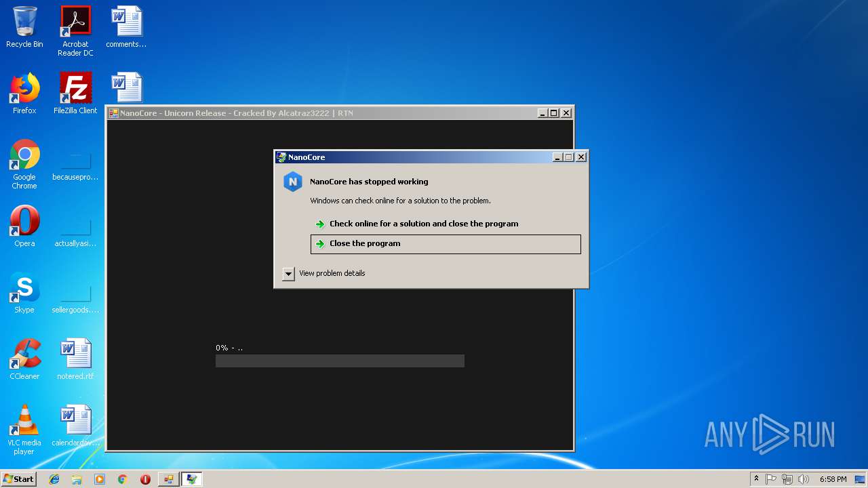Open the calendardav... Word document
Viewport: 868px width, 488px height.
(x=75, y=426)
